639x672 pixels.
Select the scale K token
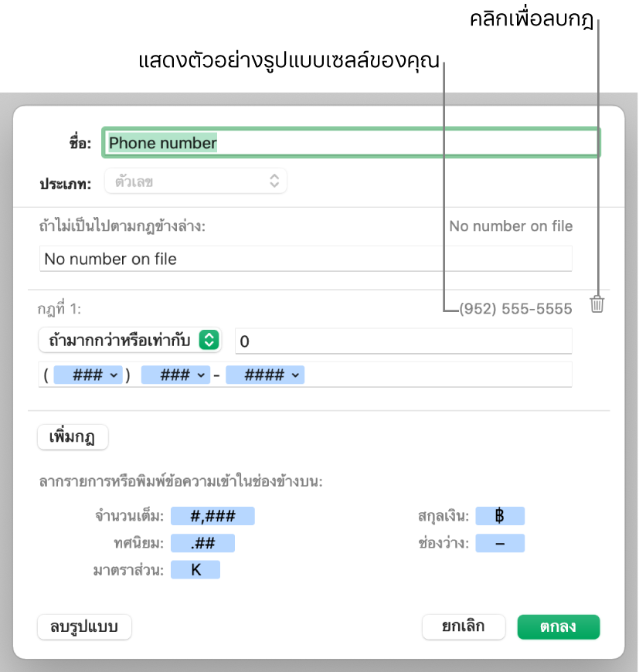[x=195, y=569]
